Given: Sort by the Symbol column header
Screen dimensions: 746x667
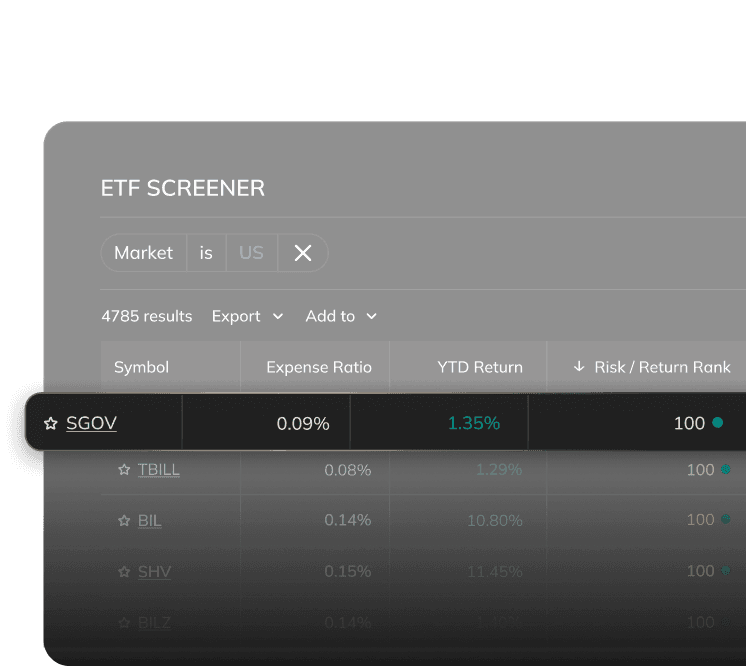Looking at the screenshot, I should tap(141, 367).
